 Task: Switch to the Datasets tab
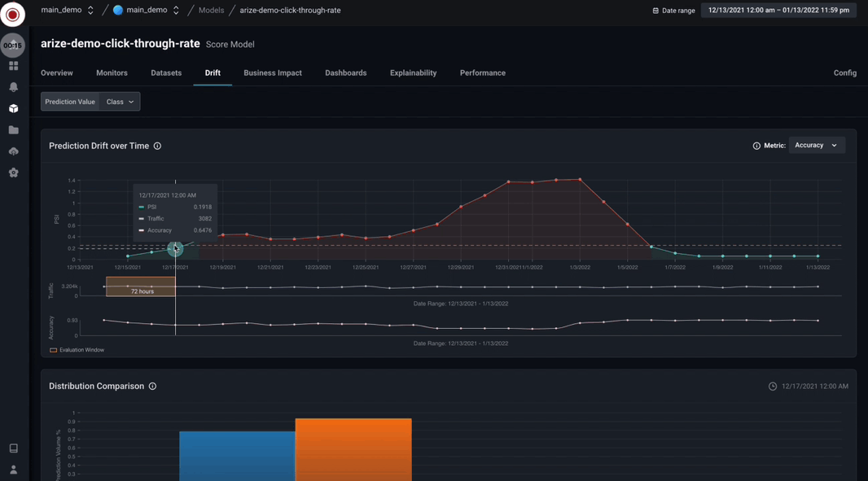point(166,73)
